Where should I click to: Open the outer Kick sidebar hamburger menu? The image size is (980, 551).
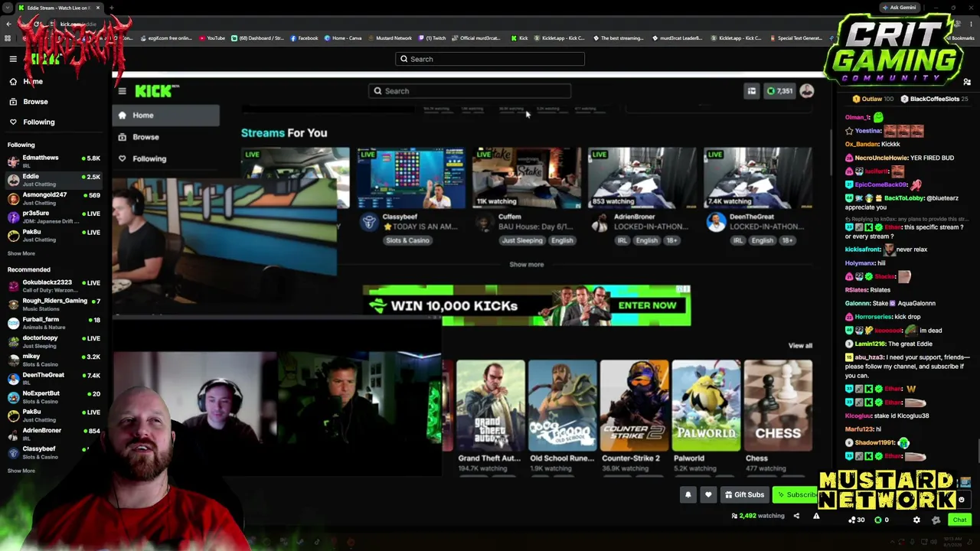(x=13, y=59)
